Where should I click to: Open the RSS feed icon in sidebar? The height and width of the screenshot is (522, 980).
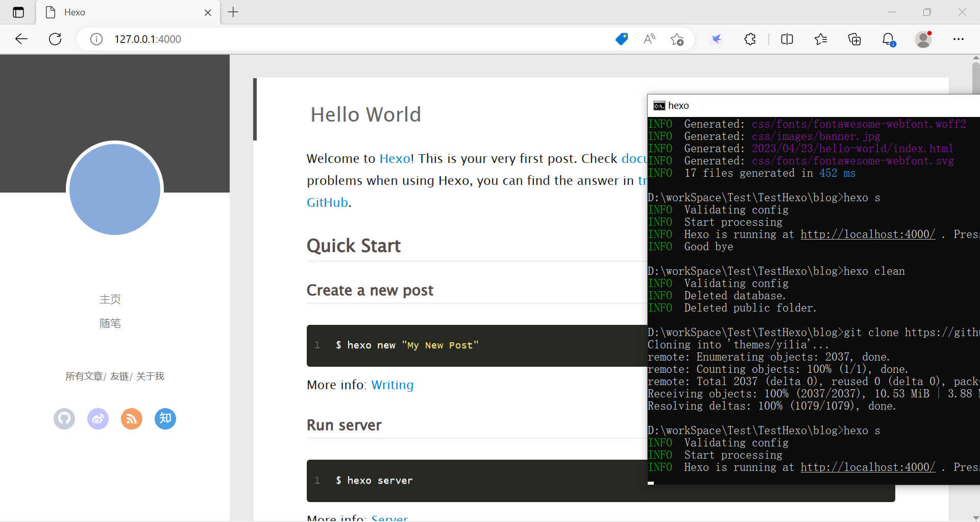tap(132, 419)
